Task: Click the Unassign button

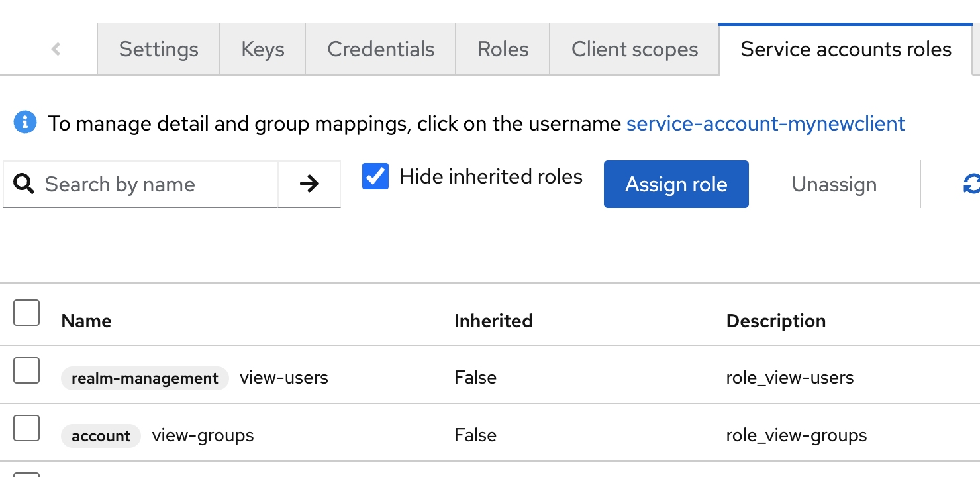Action: point(834,184)
